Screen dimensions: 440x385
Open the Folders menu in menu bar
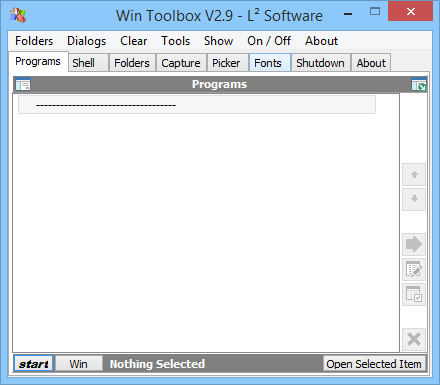click(x=34, y=41)
